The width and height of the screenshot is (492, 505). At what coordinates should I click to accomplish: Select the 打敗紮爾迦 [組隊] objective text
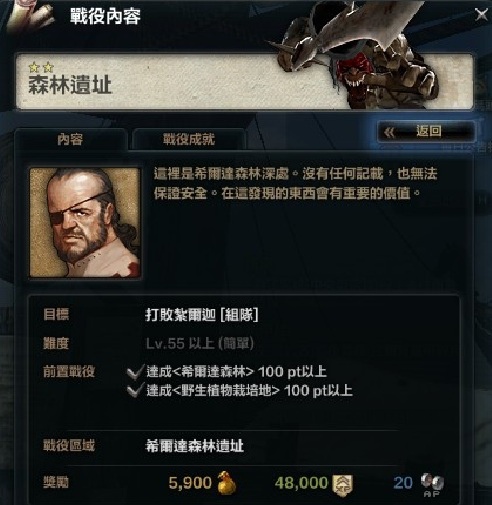click(202, 315)
